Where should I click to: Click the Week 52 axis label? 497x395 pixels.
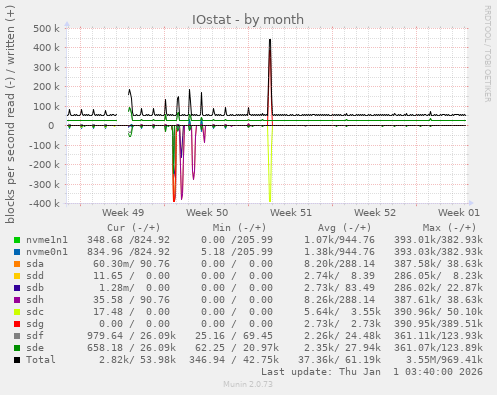pos(375,213)
